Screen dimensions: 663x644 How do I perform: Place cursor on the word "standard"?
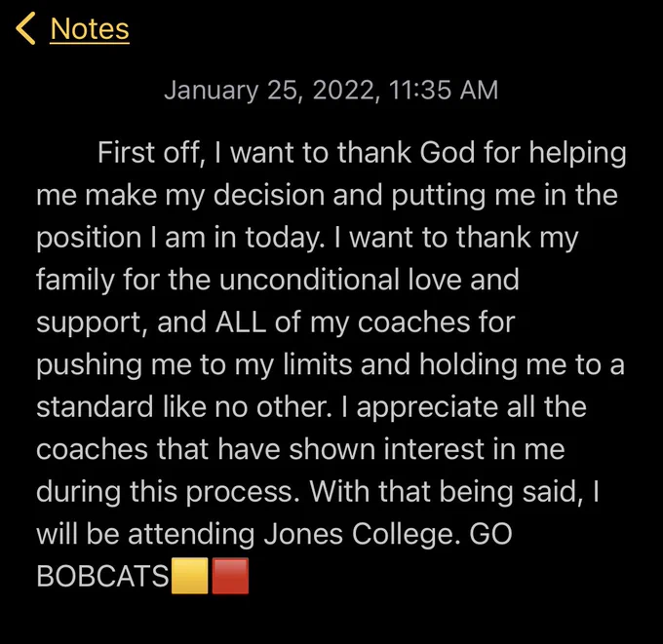(95, 406)
